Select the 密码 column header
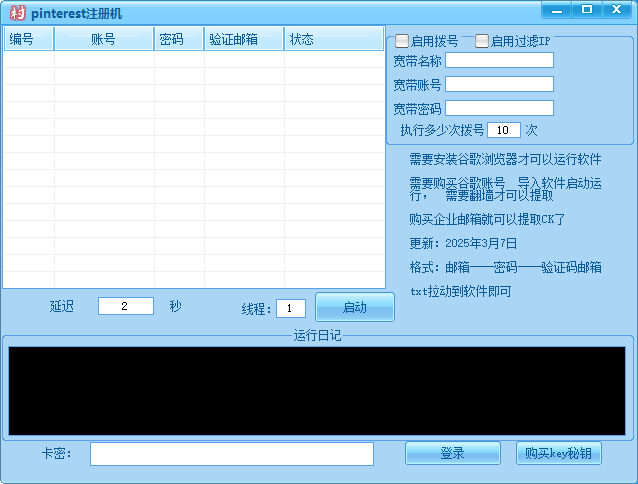 [x=179, y=39]
